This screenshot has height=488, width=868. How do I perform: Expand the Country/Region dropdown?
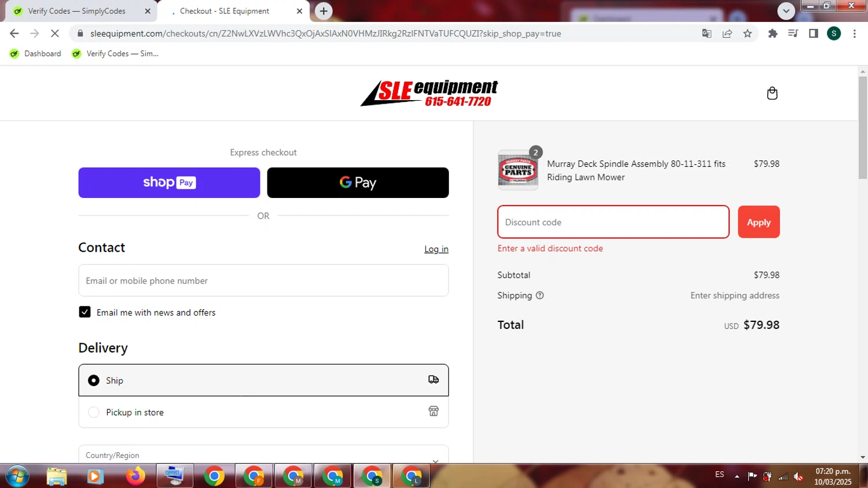tap(263, 455)
